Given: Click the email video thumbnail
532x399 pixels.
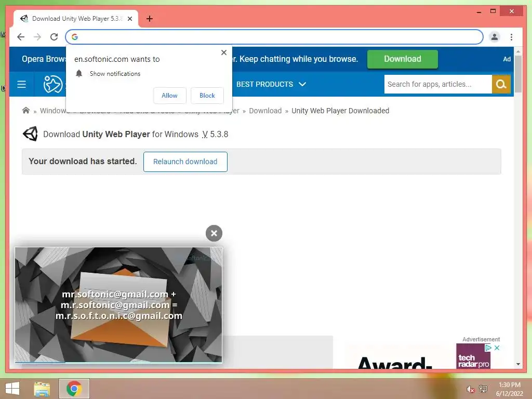Looking at the screenshot, I should [118, 304].
